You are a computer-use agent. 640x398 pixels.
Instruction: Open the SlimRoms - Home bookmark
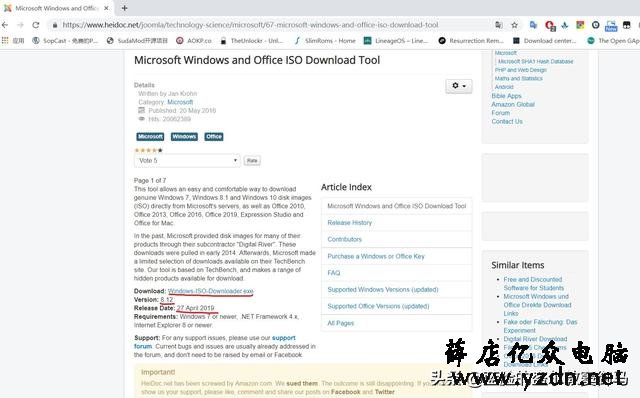point(325,40)
